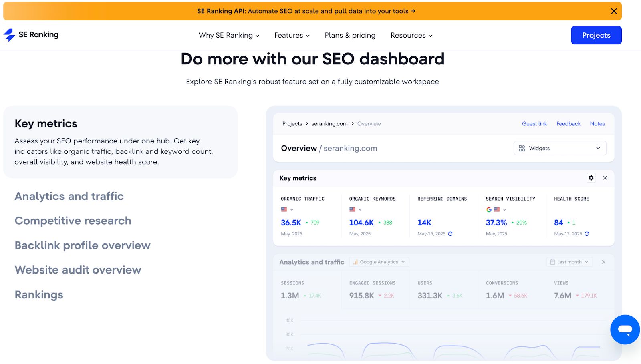
Task: Open the Notes link
Action: (597, 124)
